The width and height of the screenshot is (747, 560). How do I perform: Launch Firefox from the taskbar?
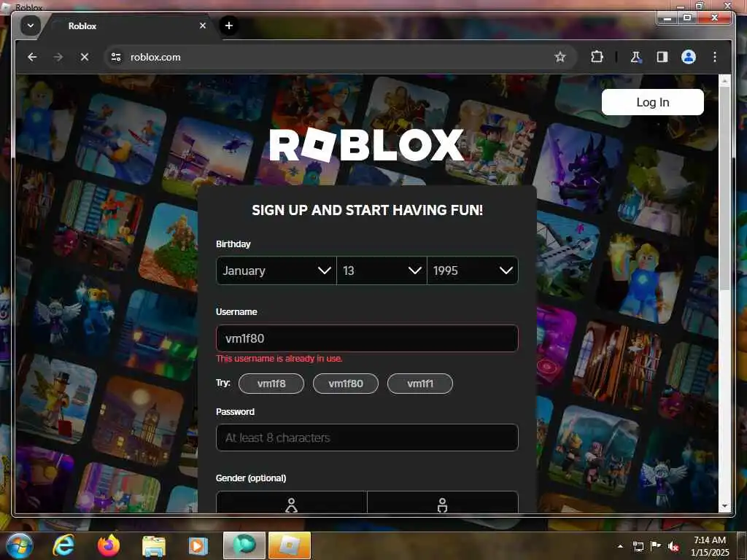pos(109,545)
